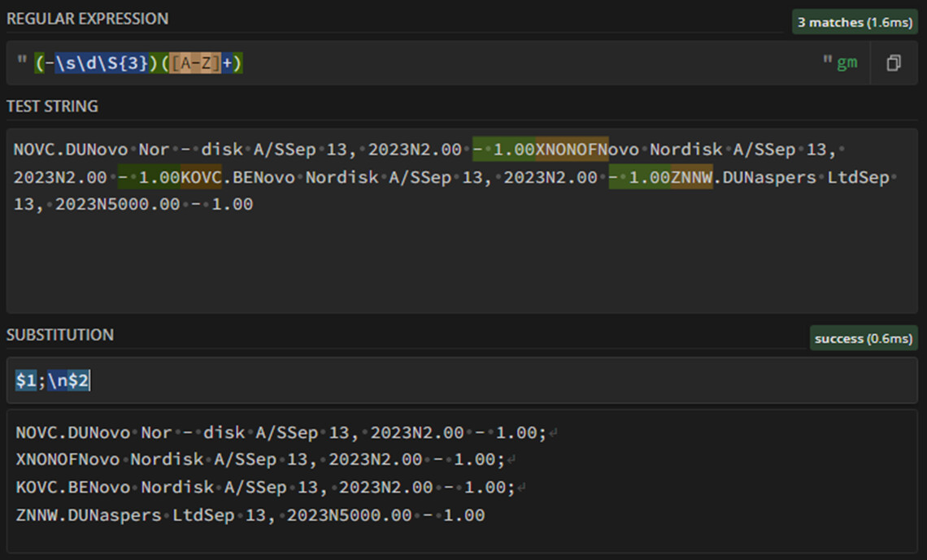
Task: Click the 3 matches badge
Action: click(x=854, y=23)
